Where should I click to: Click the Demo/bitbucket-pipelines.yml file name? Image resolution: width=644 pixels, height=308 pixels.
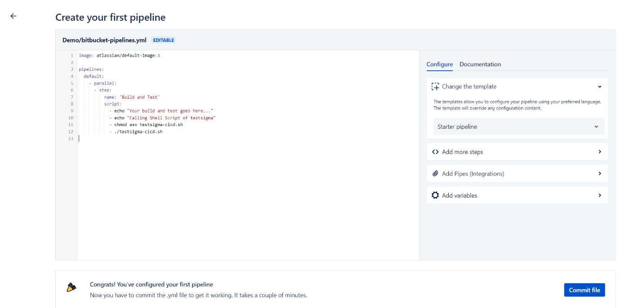[x=104, y=40]
